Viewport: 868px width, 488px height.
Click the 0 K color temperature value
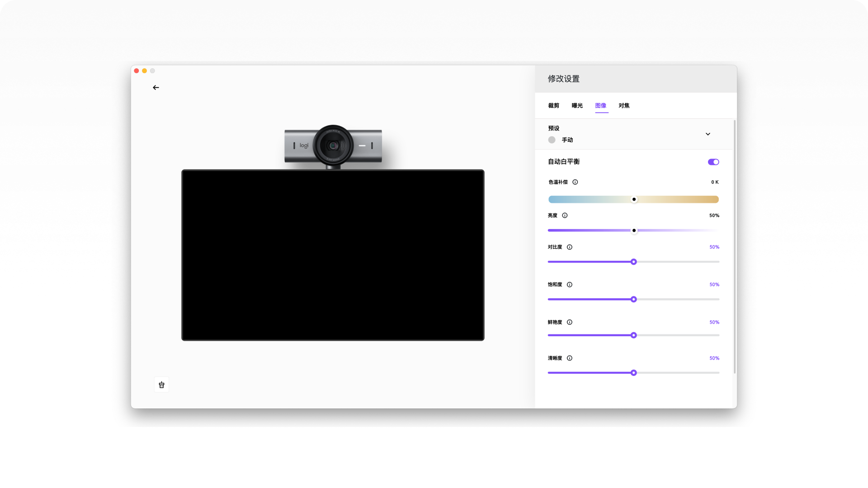click(715, 182)
